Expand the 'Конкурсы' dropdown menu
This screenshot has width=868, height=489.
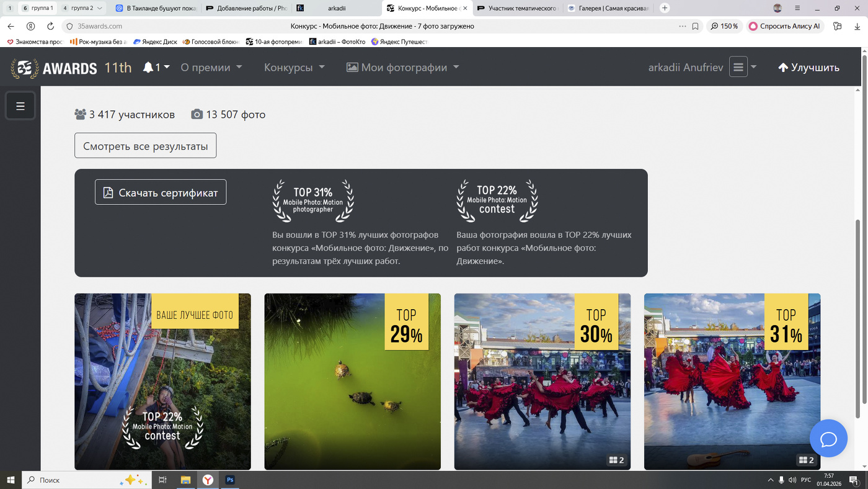tap(294, 68)
